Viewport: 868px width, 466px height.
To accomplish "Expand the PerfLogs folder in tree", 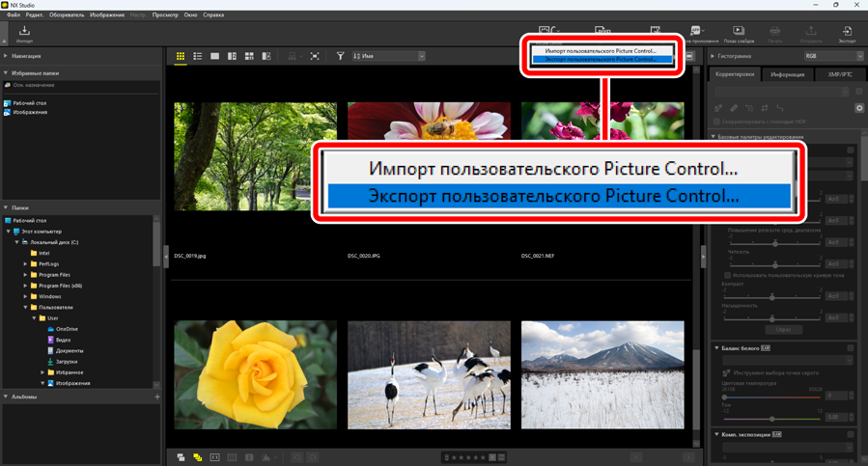I will [x=26, y=263].
